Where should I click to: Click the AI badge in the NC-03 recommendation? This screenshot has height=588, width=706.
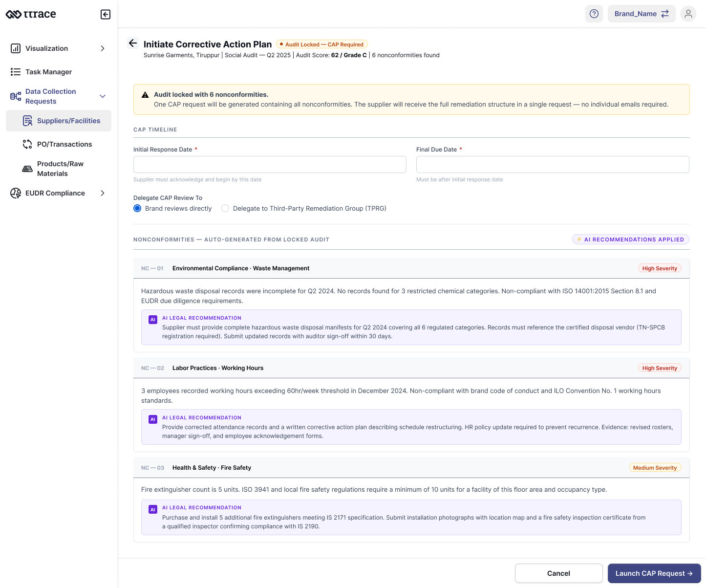[152, 509]
